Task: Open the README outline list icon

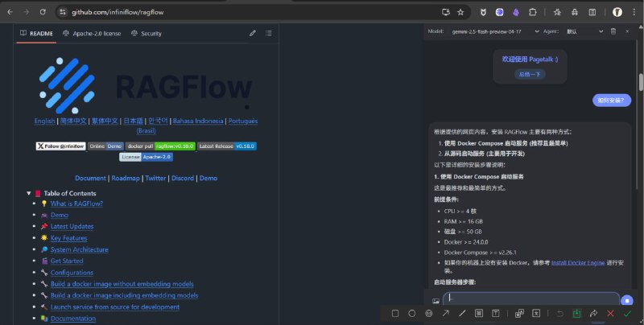Action: tap(269, 33)
